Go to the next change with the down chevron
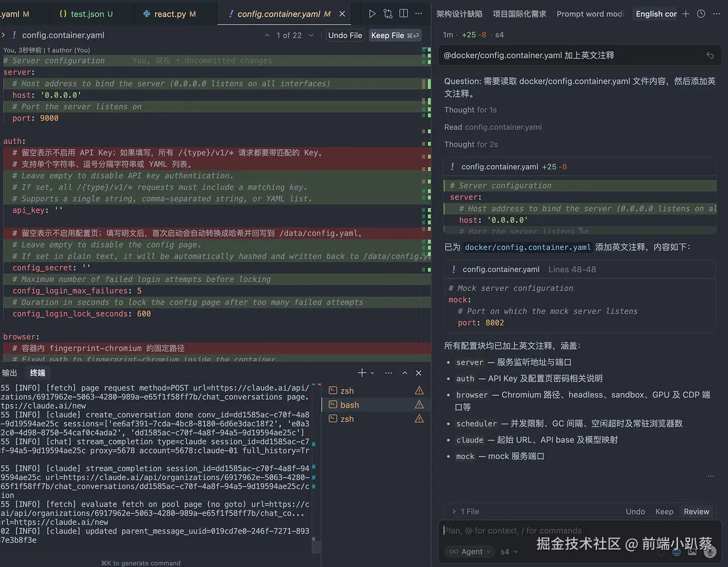The height and width of the screenshot is (567, 728). tap(311, 35)
